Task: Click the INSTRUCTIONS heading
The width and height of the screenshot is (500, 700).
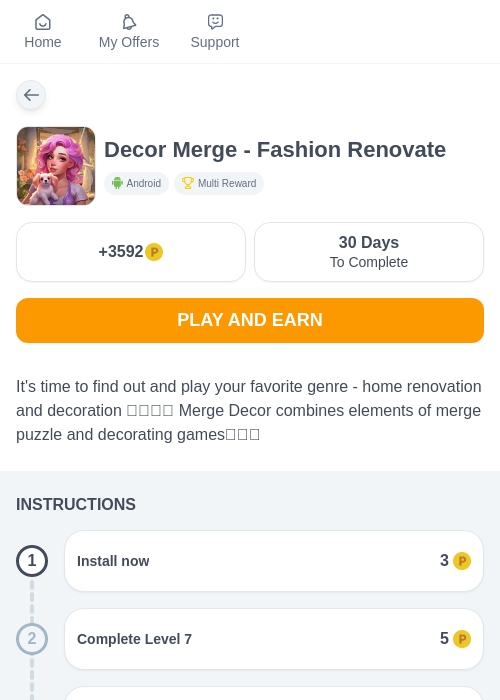Action: [x=76, y=504]
